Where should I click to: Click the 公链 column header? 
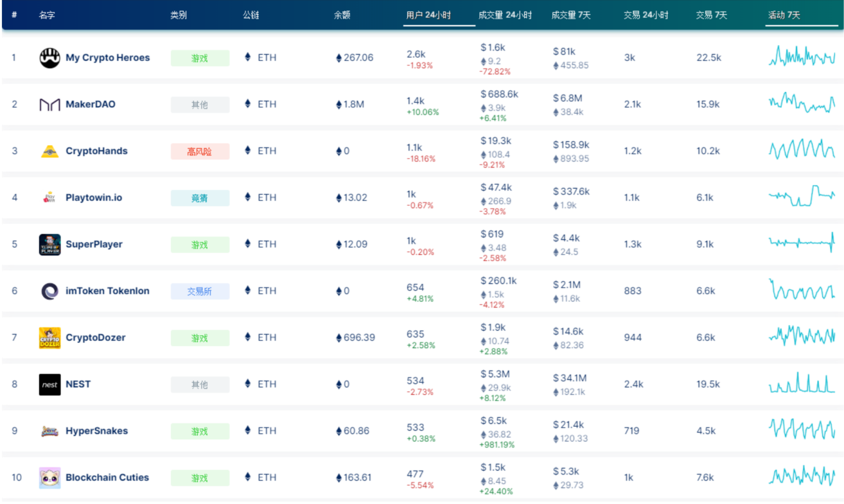251,15
